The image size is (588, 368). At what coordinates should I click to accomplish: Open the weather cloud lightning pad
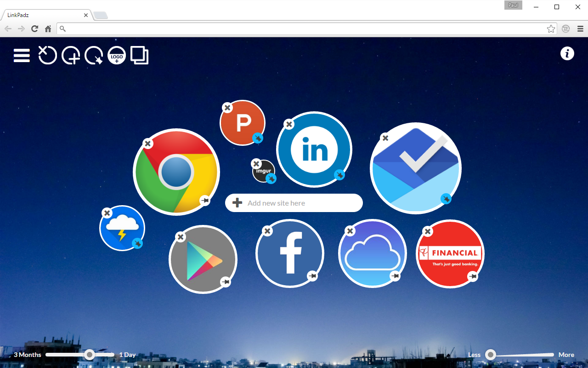click(122, 228)
